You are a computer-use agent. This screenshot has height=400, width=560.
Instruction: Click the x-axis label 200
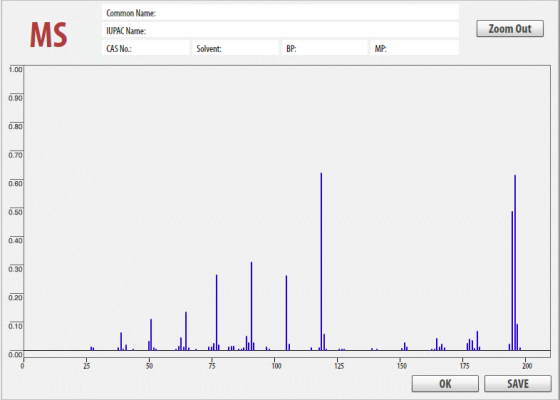pos(527,366)
